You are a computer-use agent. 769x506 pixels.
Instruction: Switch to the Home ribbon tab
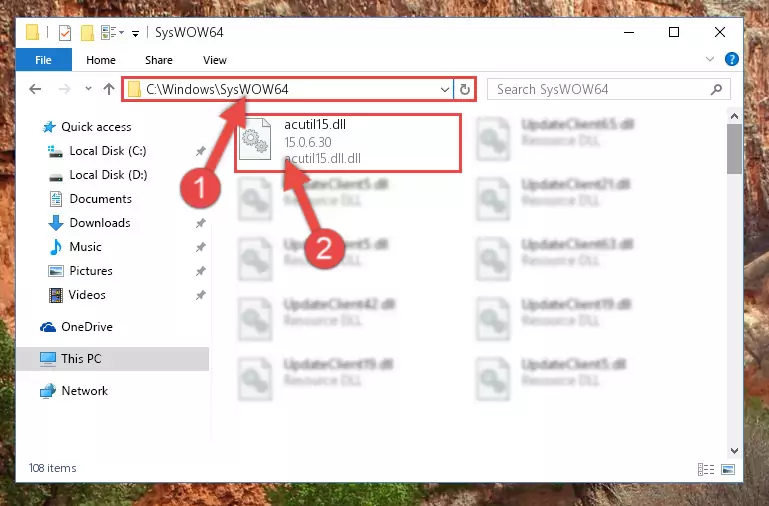101,60
